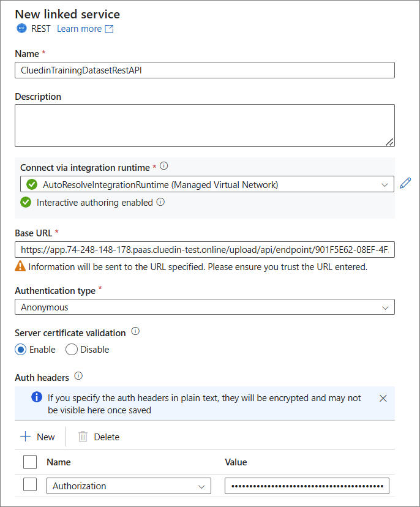Screen dimensions: 420x507
Task: Open info tooltip for Auth headers
Action: point(78,377)
